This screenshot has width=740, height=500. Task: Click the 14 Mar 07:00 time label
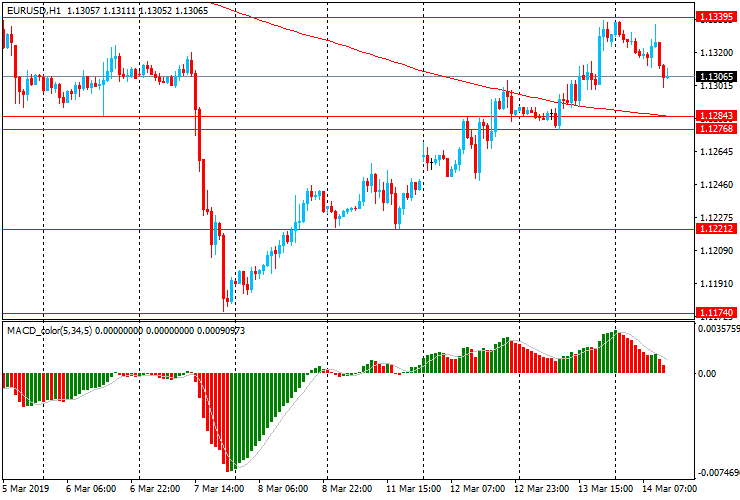[x=669, y=488]
